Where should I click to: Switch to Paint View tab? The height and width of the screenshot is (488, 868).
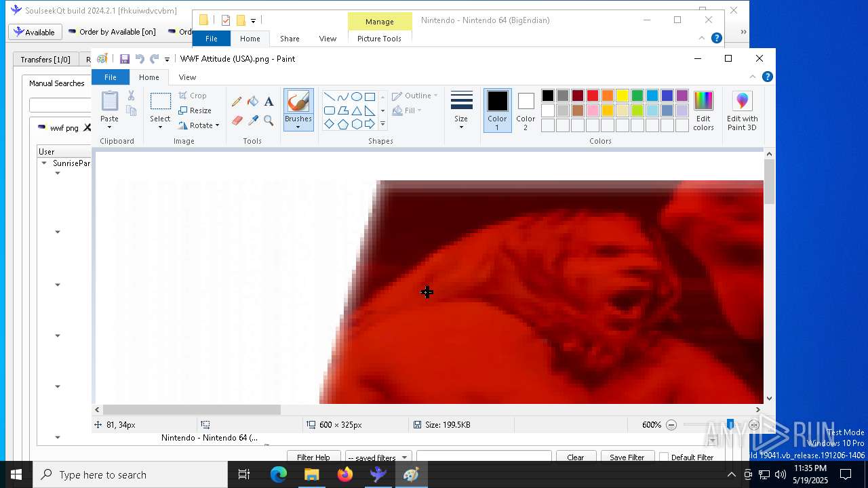[x=187, y=77]
